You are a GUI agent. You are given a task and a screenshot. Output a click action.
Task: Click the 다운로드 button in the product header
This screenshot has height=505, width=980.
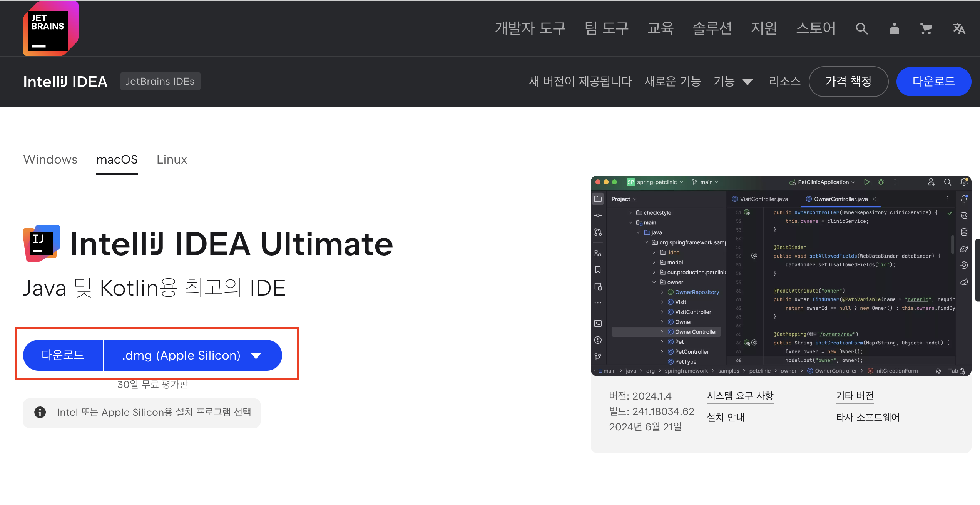(934, 81)
